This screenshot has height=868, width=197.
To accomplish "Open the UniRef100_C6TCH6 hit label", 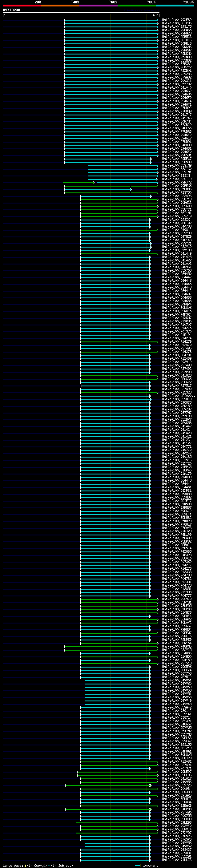I will [176, 23].
